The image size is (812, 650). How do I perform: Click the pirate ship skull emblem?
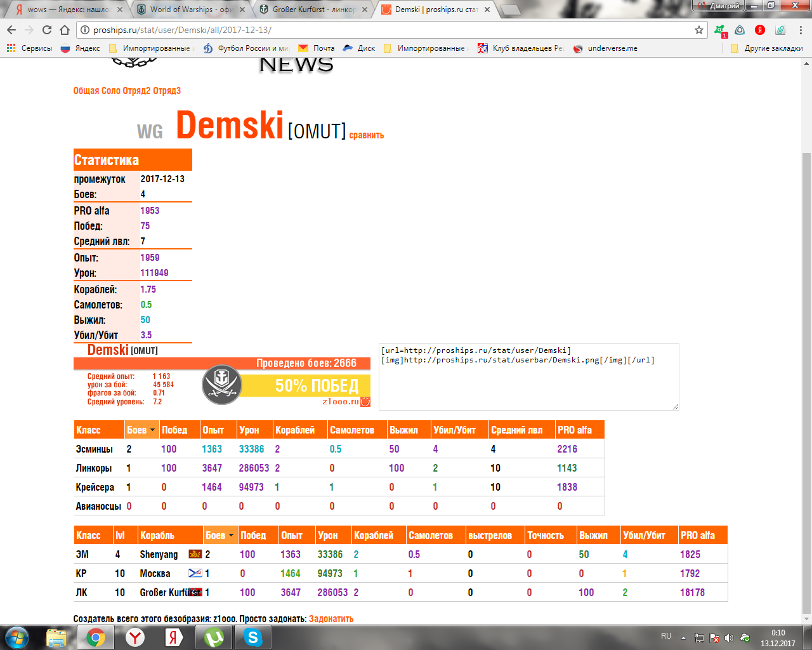[222, 385]
